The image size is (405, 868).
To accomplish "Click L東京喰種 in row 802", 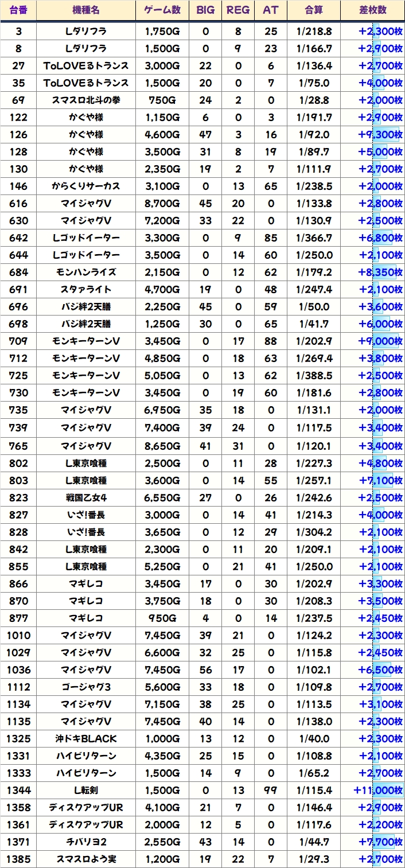I will (86, 463).
